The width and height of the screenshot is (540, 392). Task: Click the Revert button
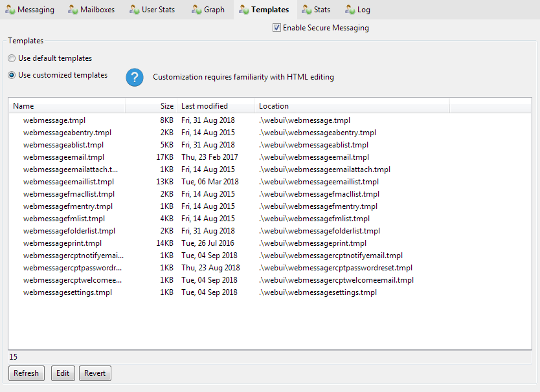[x=95, y=373]
